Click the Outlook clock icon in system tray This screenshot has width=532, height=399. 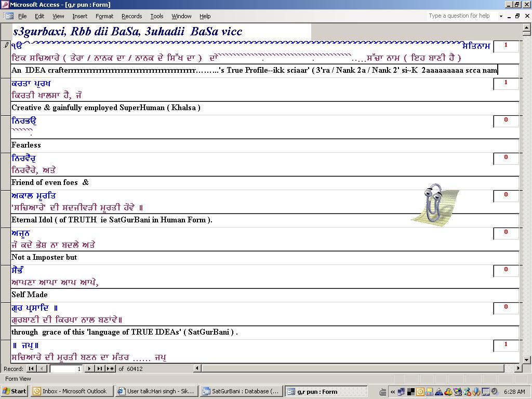click(420, 392)
